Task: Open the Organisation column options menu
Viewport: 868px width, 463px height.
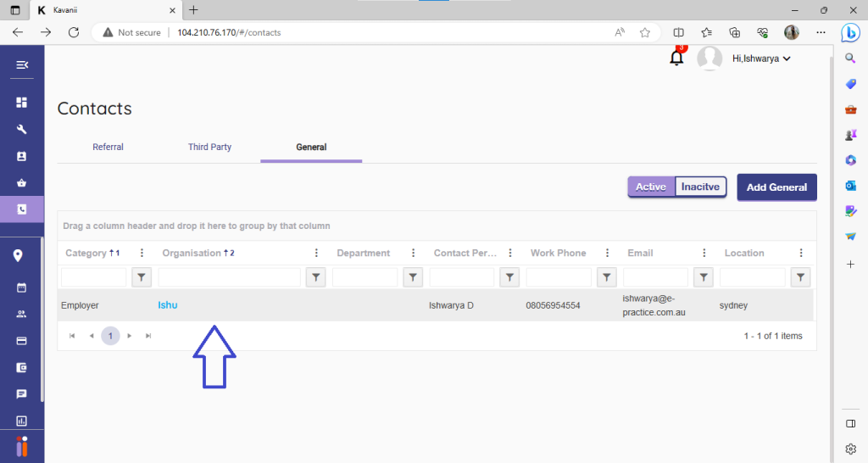Action: (x=316, y=253)
